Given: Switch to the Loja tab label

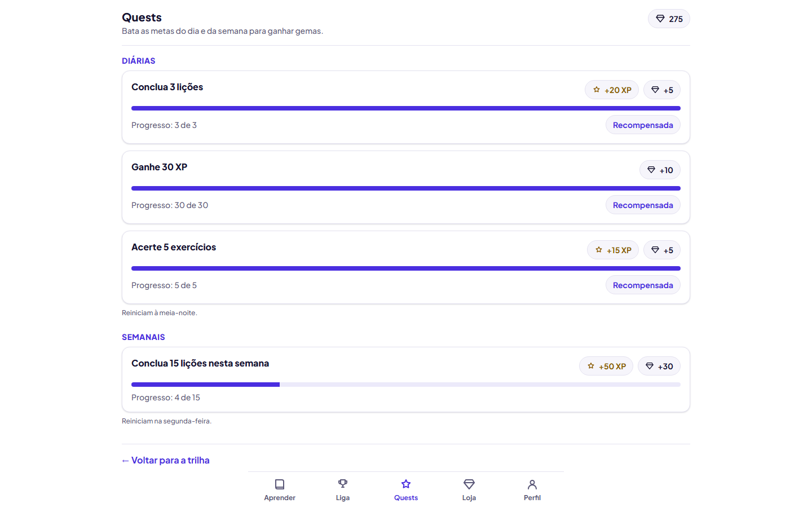Looking at the screenshot, I should tap(469, 498).
